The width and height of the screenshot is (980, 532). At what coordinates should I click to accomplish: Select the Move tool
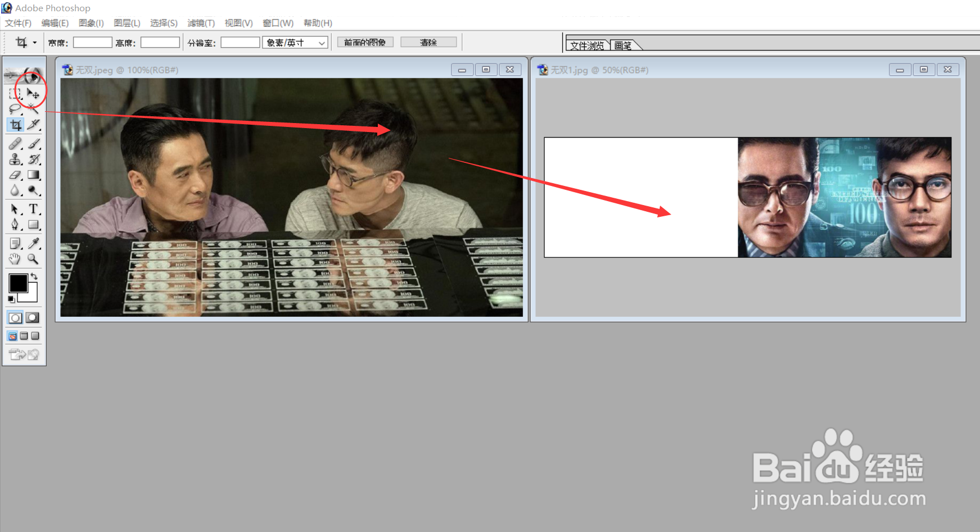[33, 93]
